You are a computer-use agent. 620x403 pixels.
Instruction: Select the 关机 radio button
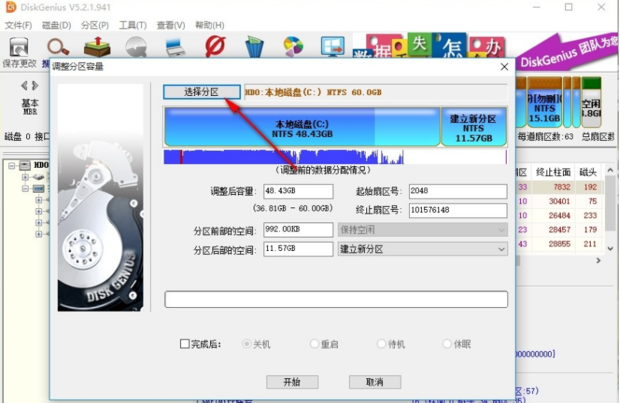pos(247,344)
